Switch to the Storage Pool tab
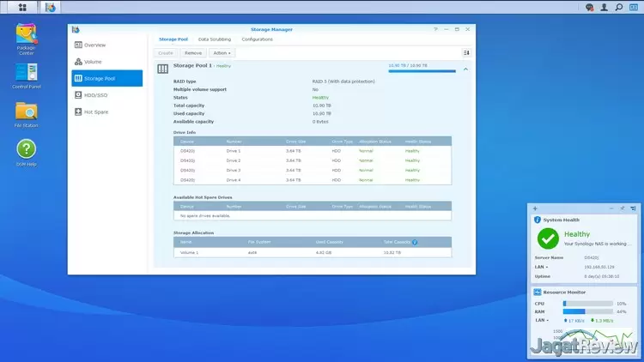644x362 pixels. pos(173,39)
